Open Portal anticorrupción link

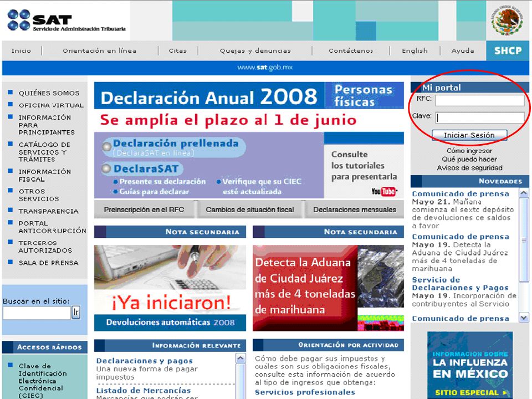[52, 227]
